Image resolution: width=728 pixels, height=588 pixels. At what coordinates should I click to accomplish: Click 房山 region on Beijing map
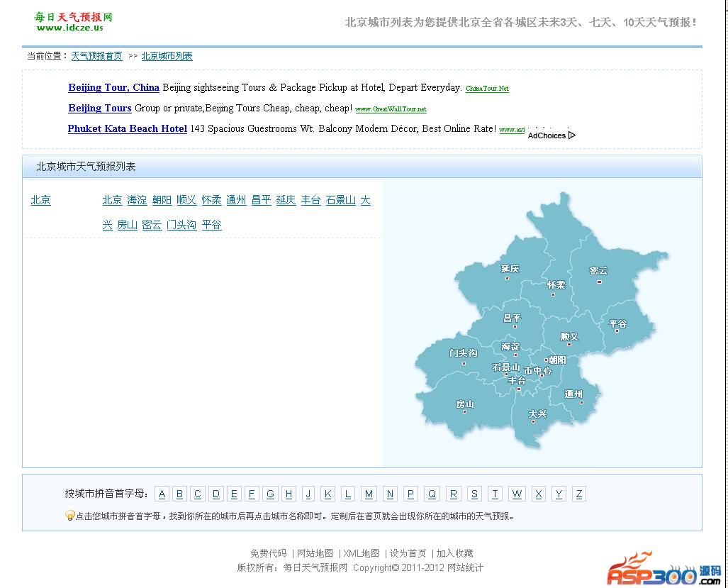tap(464, 404)
